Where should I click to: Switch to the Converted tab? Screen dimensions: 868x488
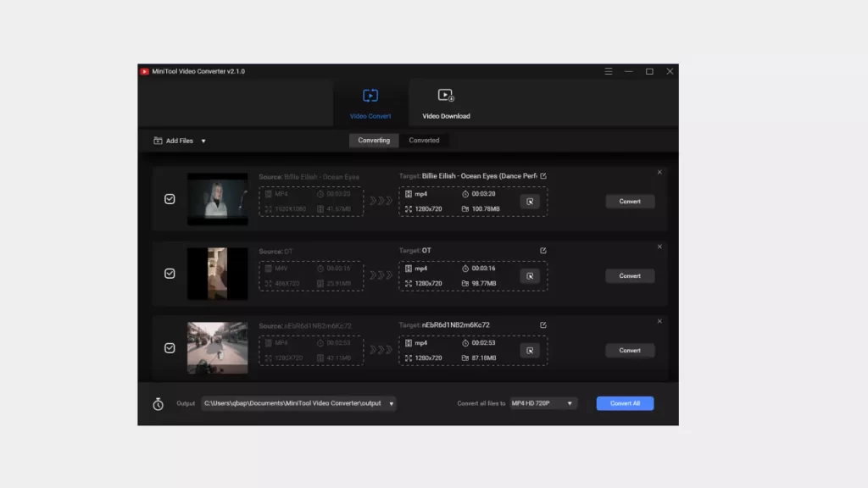pos(424,141)
